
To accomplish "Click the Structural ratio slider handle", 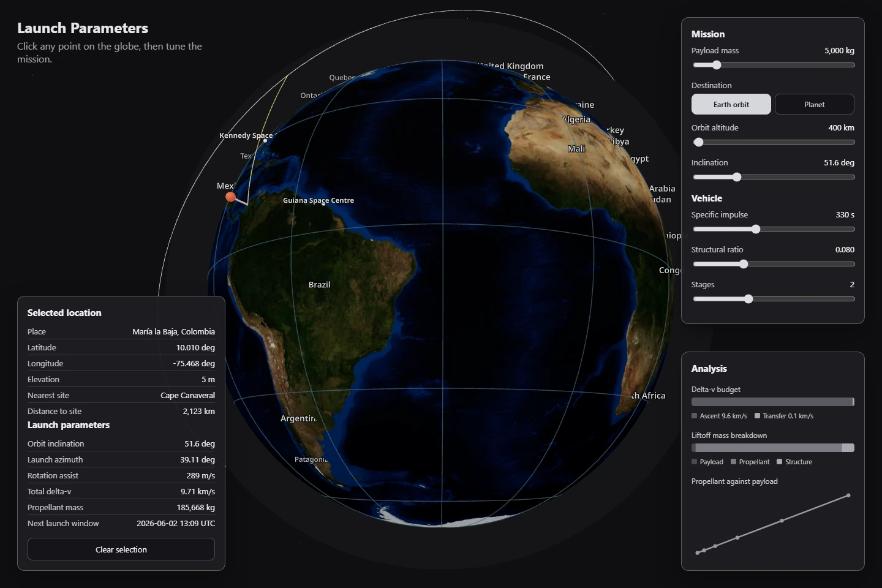I will [x=744, y=264].
